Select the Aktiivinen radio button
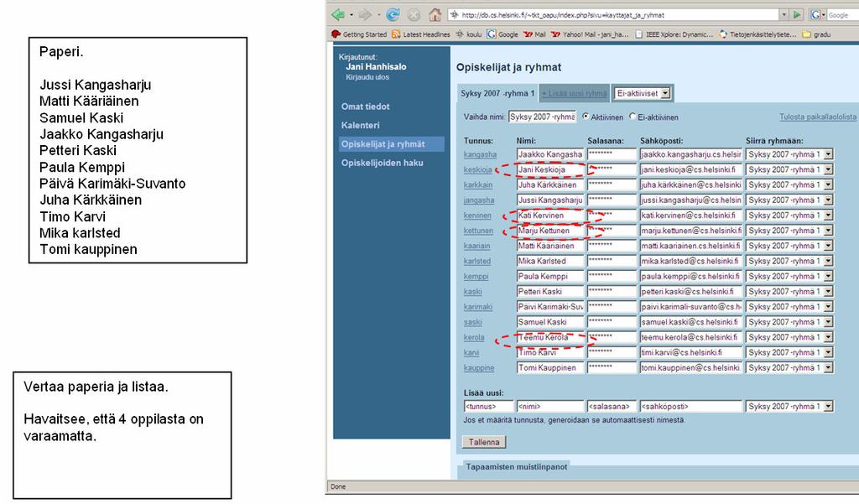This screenshot has height=504, width=859. 585,117
